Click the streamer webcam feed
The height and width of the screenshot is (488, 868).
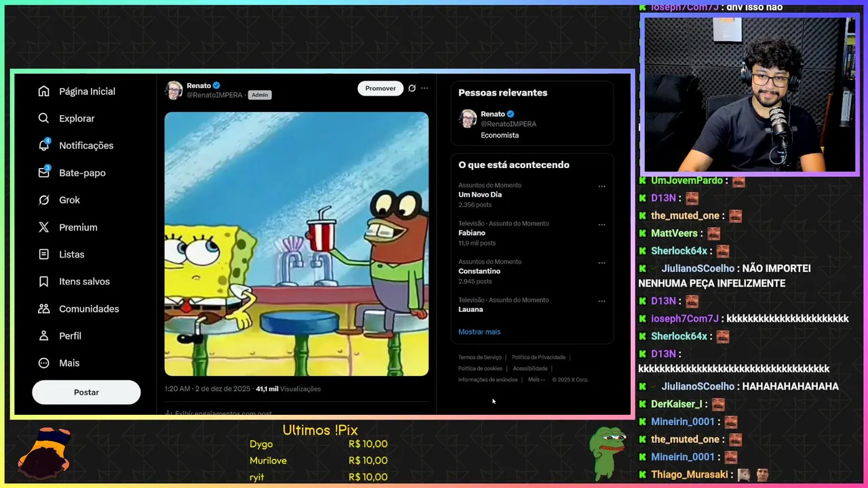pyautogui.click(x=749, y=94)
